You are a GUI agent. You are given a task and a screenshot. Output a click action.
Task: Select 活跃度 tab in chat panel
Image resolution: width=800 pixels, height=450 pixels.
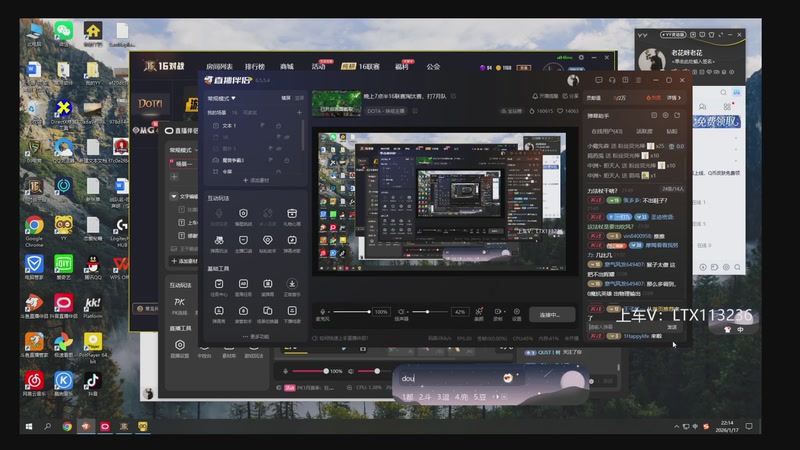click(644, 131)
